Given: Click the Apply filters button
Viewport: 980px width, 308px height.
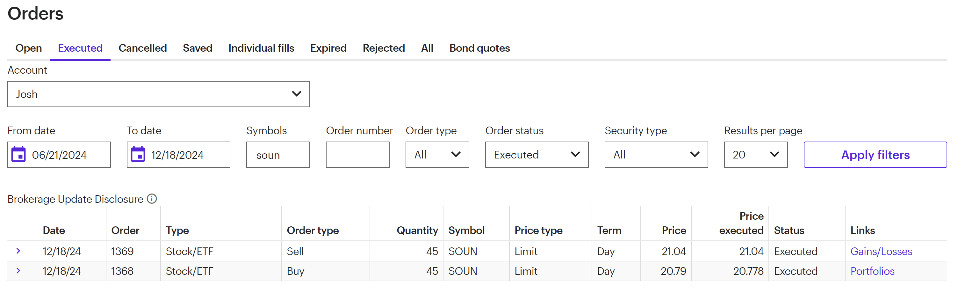Looking at the screenshot, I should click(x=875, y=155).
